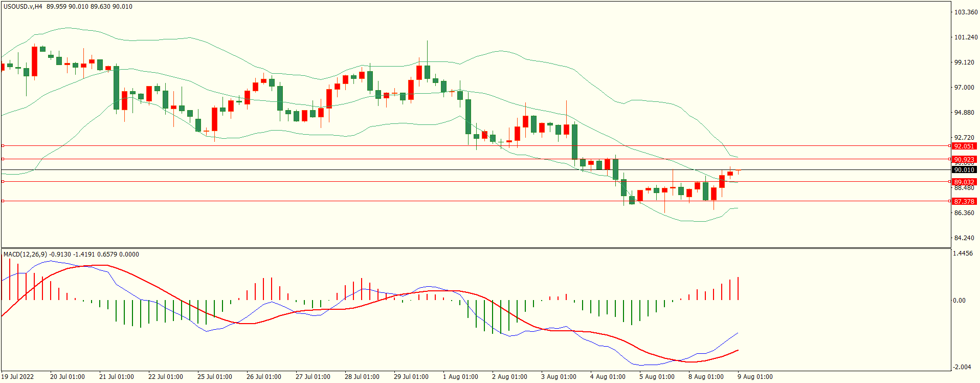Select the 9 Aug 01:00 date label
Viewport: 980px width, 383px height.
pos(755,377)
